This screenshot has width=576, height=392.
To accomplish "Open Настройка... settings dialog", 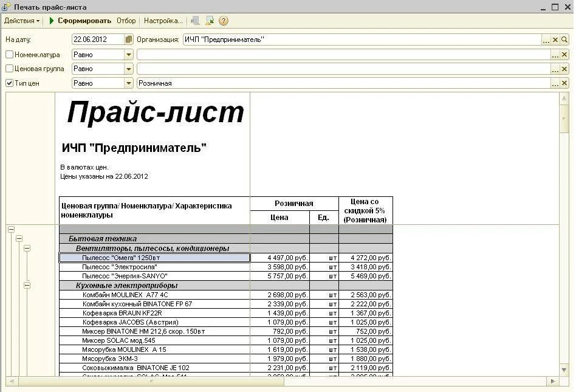I will point(163,21).
